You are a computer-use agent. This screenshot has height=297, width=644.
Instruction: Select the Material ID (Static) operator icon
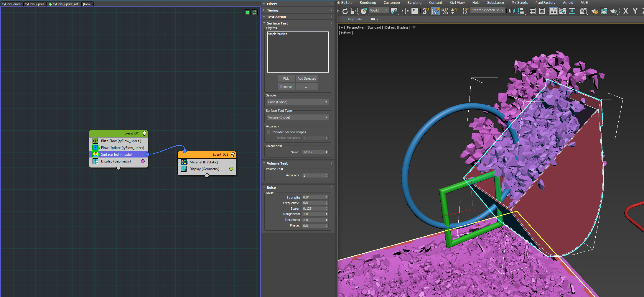pyautogui.click(x=184, y=162)
